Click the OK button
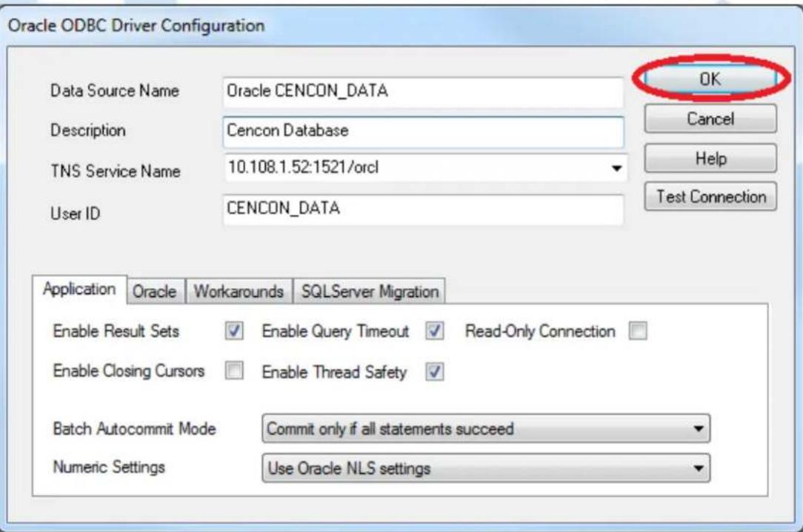This screenshot has height=532, width=803. coord(710,79)
